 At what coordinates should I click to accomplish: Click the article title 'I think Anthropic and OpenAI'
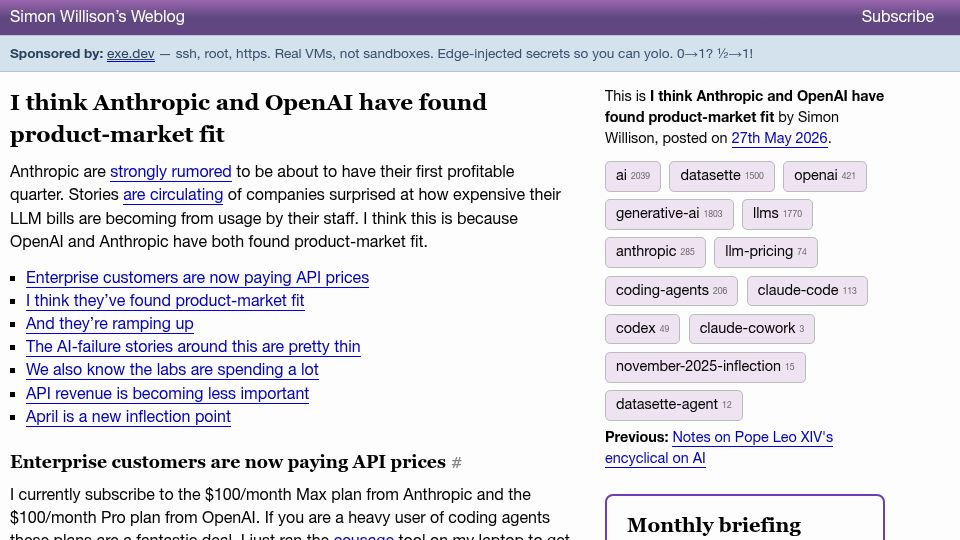(248, 118)
